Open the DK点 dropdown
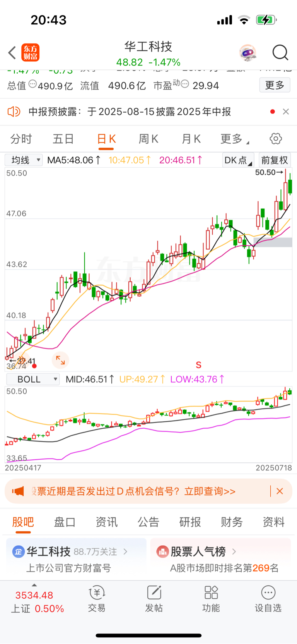 point(238,160)
